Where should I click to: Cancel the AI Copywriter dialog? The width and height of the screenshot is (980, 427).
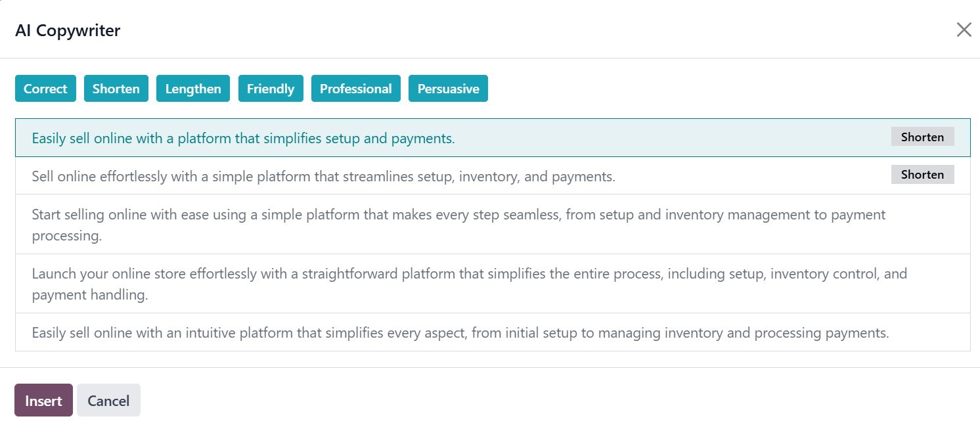tap(108, 401)
